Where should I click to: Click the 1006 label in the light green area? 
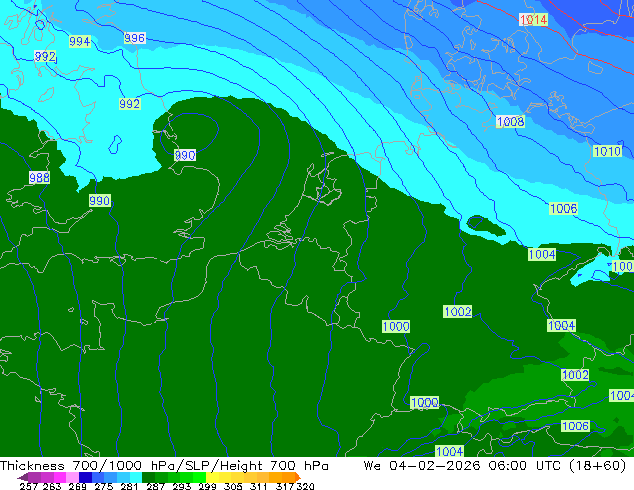click(x=575, y=426)
